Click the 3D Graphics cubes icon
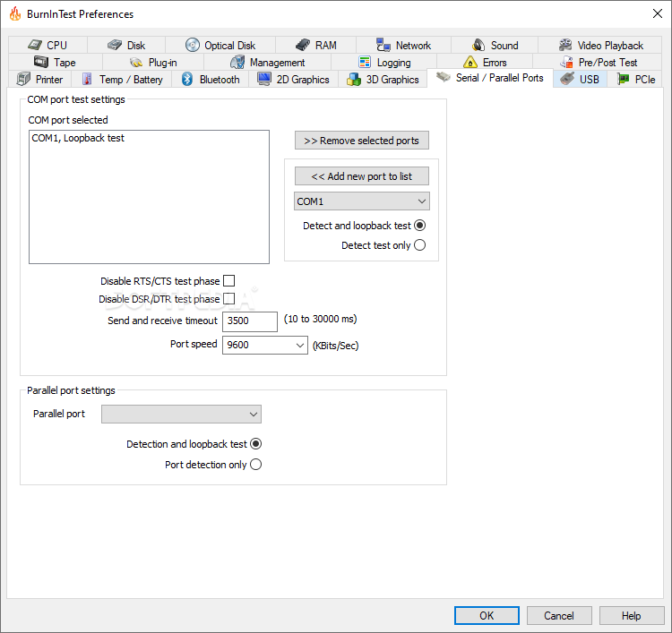Screen dimensions: 672x633 (354, 79)
